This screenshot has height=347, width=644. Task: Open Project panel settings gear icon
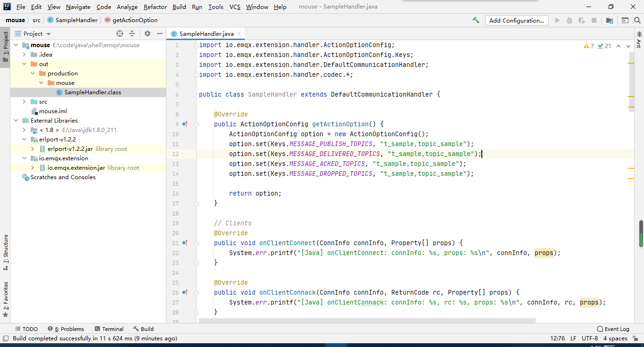(x=148, y=33)
